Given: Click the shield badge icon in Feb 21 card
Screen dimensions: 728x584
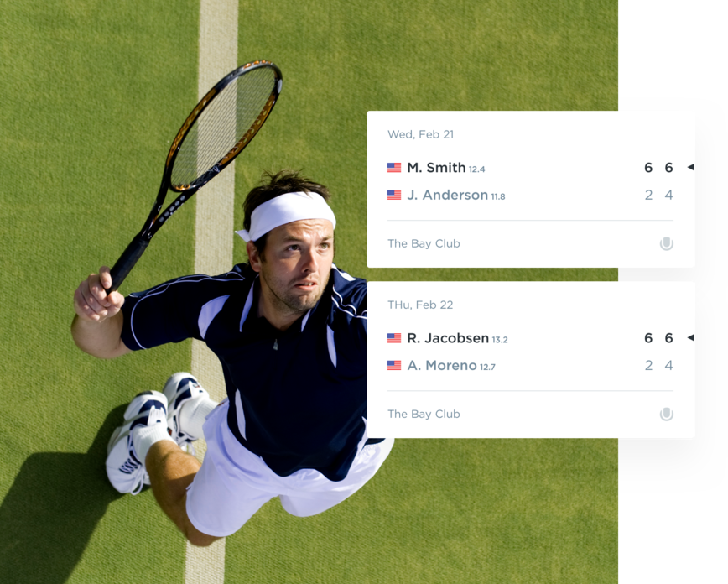Looking at the screenshot, I should 667,243.
